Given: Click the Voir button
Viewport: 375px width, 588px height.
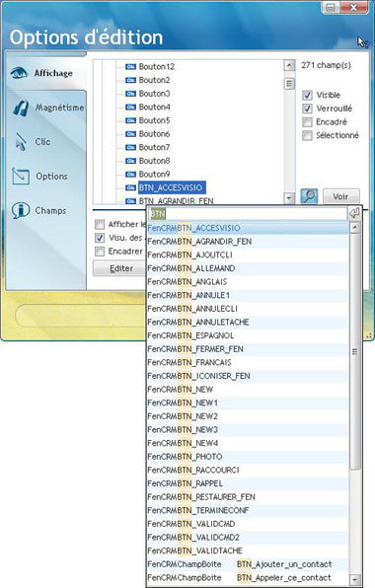Looking at the screenshot, I should pos(340,196).
